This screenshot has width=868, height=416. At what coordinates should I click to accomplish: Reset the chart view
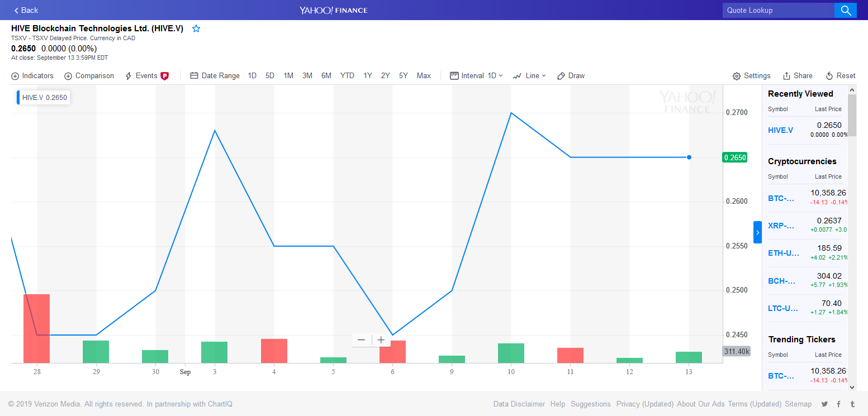click(841, 76)
